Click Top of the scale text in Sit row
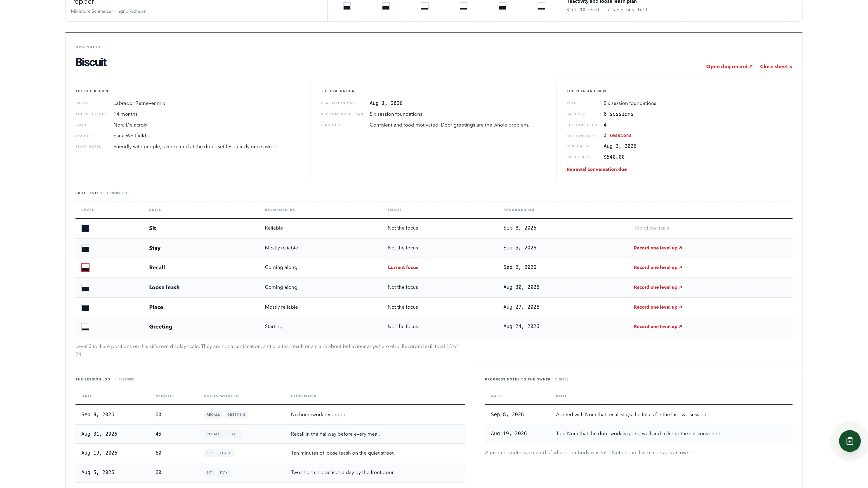Screen dimensions: 868x488 [x=652, y=228]
